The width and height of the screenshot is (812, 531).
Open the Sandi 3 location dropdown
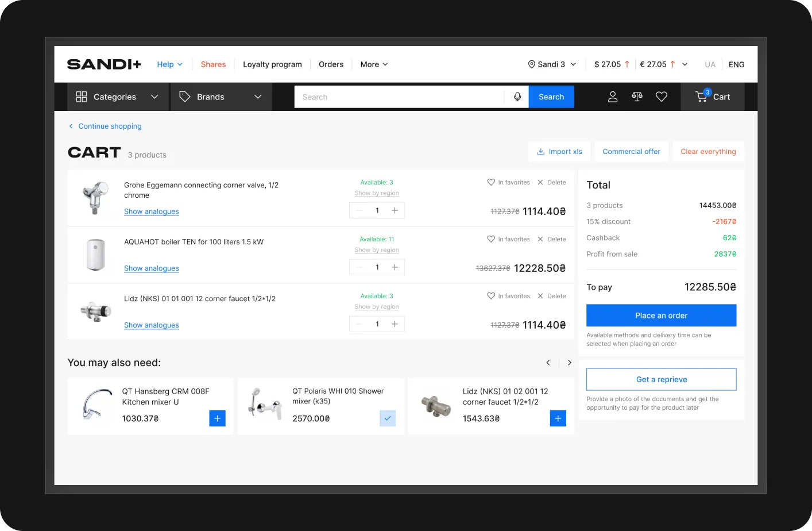point(552,64)
